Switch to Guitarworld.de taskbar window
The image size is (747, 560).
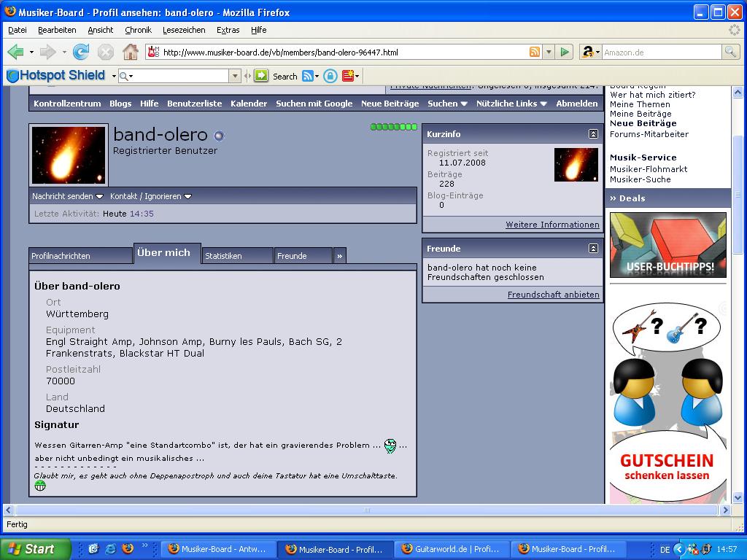pos(452,549)
